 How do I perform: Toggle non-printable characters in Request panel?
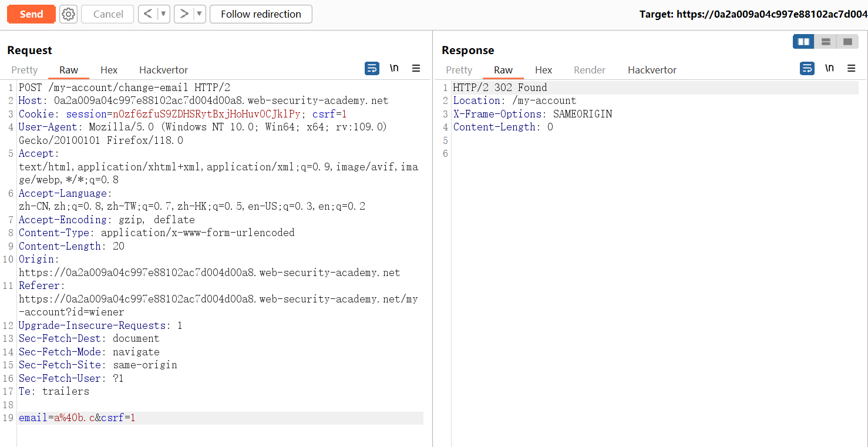pos(394,69)
